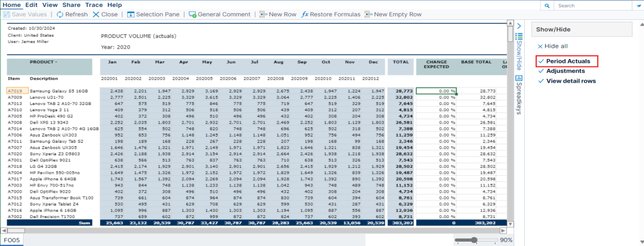
Task: Click the search magnifier icon
Action: [x=546, y=6]
